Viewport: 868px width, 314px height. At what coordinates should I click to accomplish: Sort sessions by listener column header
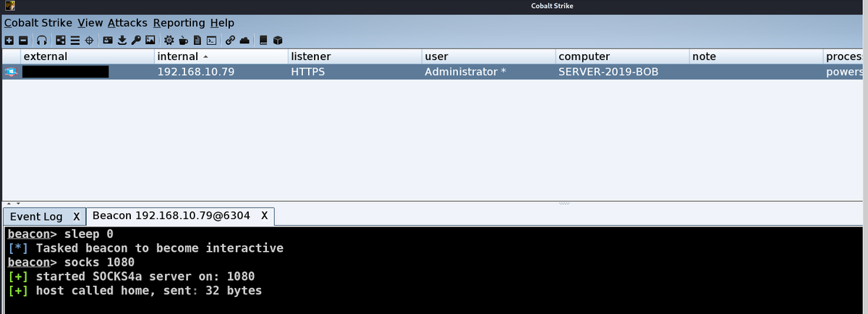tap(354, 56)
